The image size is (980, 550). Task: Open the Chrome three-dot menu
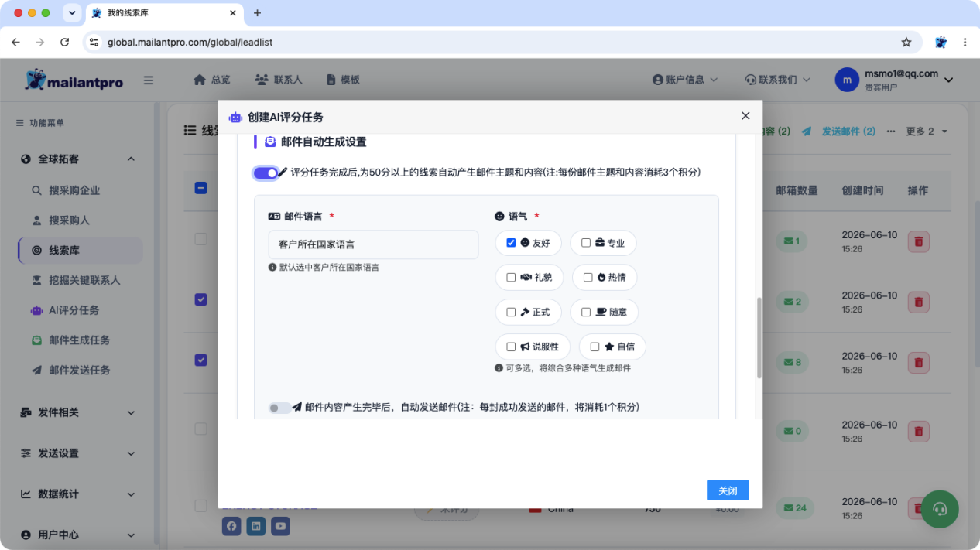[965, 43]
